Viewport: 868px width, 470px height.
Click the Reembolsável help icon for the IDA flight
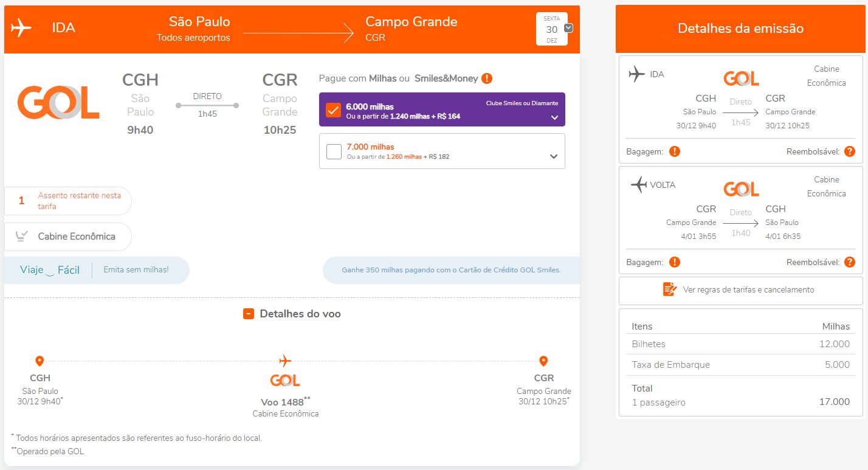[x=850, y=151]
